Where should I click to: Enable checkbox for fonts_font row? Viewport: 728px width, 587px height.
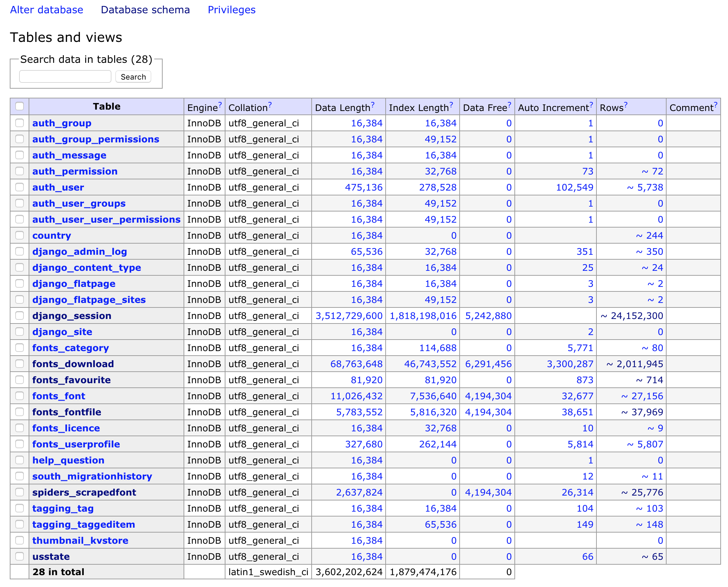click(x=20, y=395)
